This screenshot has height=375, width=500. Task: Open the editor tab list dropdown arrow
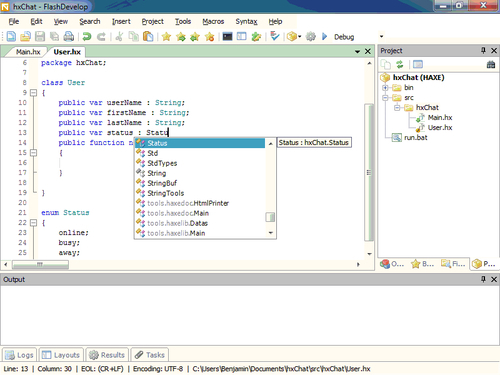358,52
